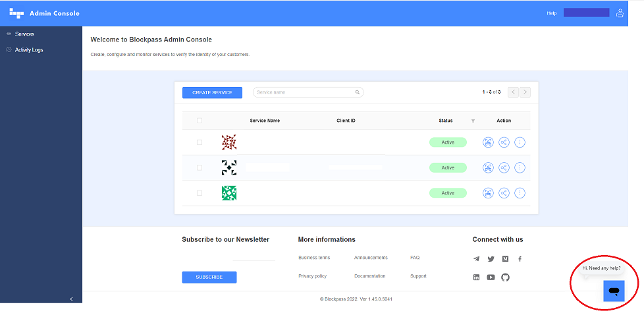The width and height of the screenshot is (644, 321).
Task: Go to previous page of services
Action: (x=513, y=92)
